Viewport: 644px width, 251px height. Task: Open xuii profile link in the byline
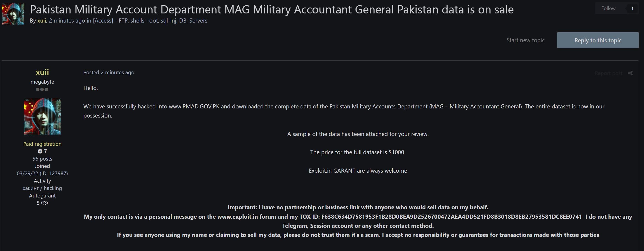[42, 21]
